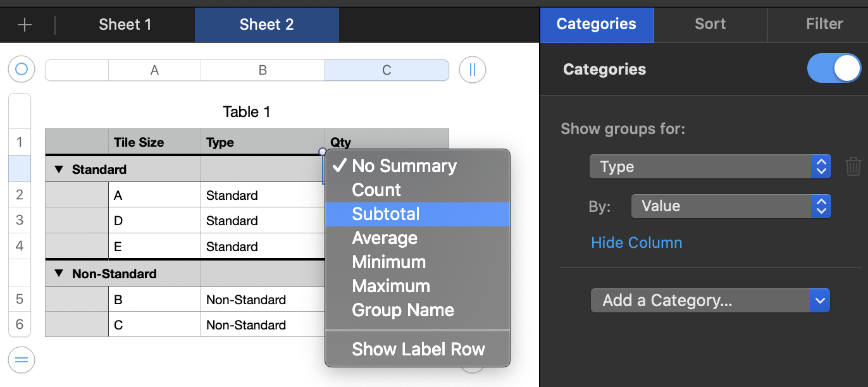868x387 pixels.
Task: Click the Hide Column link
Action: [636, 243]
